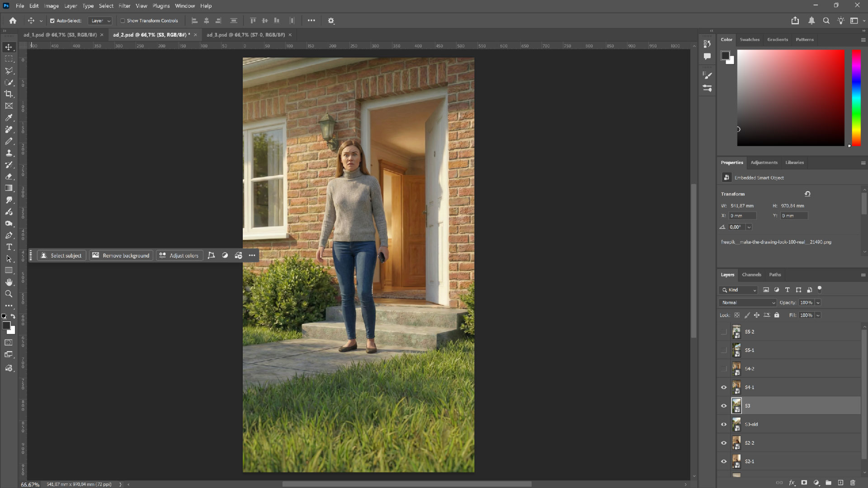Select the Zoom tool

point(9,294)
